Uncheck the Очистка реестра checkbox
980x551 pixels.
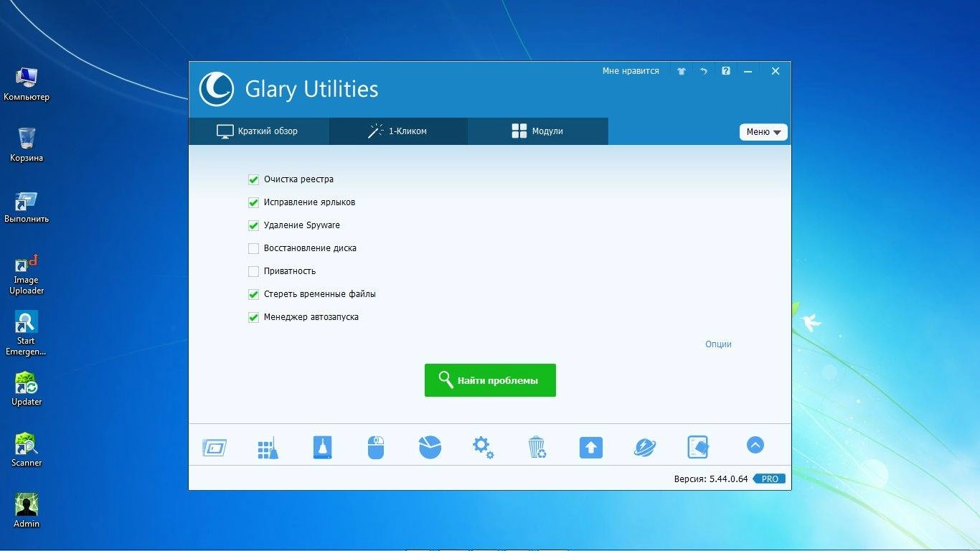[x=253, y=179]
